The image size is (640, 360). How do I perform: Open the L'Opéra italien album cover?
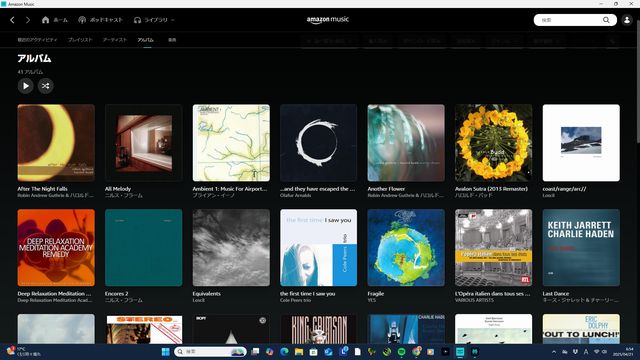click(493, 247)
